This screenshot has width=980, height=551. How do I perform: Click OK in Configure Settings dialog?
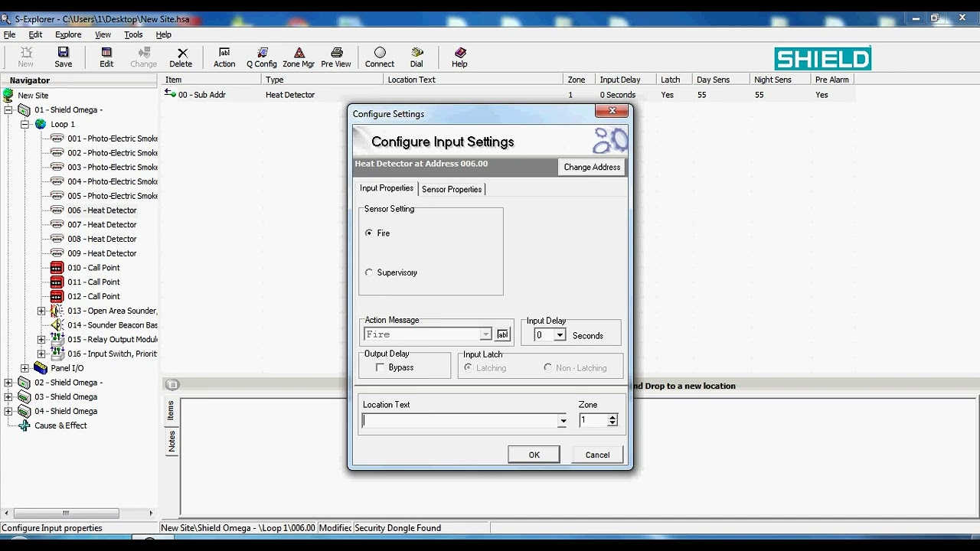[534, 455]
